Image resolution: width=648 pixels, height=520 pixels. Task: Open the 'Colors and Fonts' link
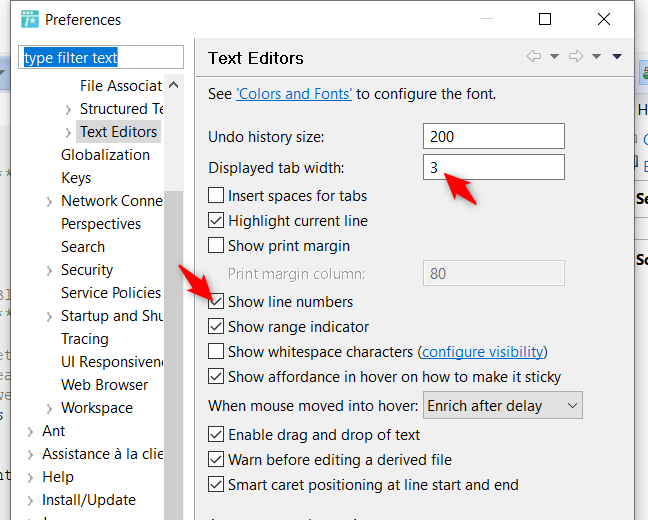pos(294,94)
